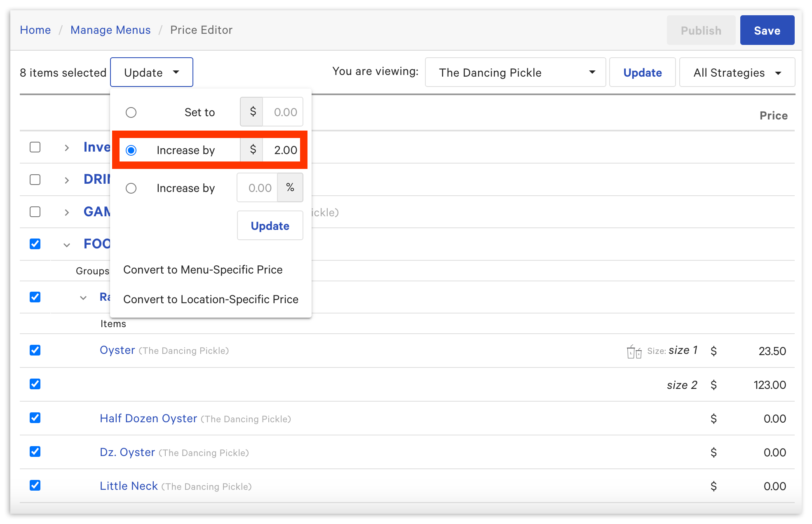Click the Home breadcrumb link
Screen dimensions: 812x524
(x=35, y=30)
